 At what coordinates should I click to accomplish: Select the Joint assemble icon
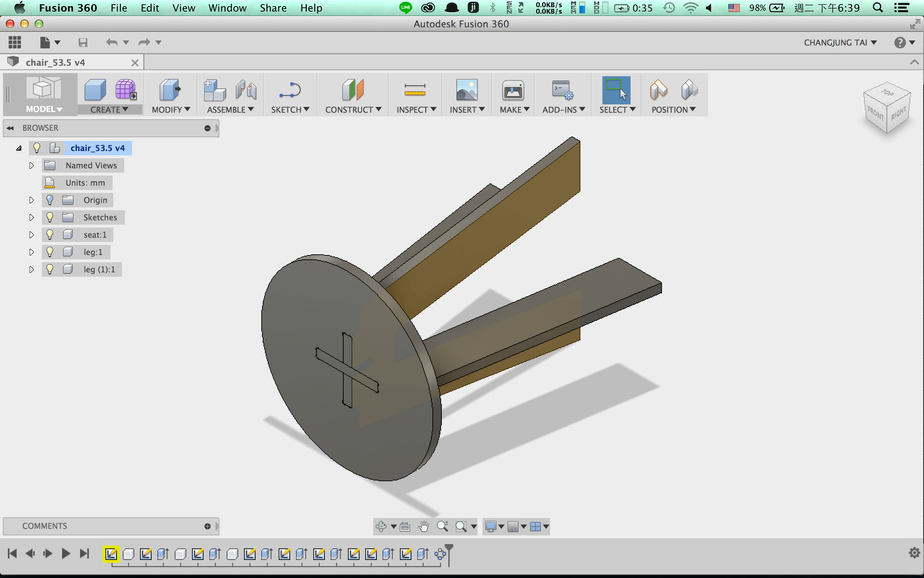coord(246,90)
